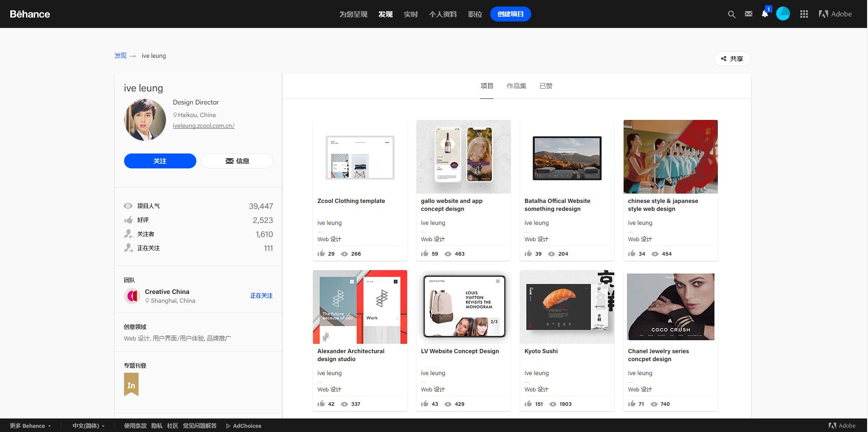Open the Zcool Clothing template thumbnail
The height and width of the screenshot is (432, 868).
[360, 157]
